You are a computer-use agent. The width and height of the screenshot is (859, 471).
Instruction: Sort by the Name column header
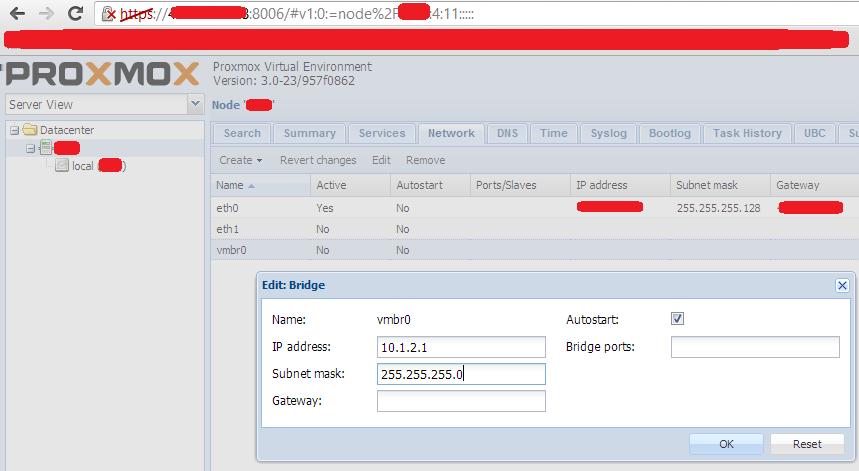click(261, 185)
